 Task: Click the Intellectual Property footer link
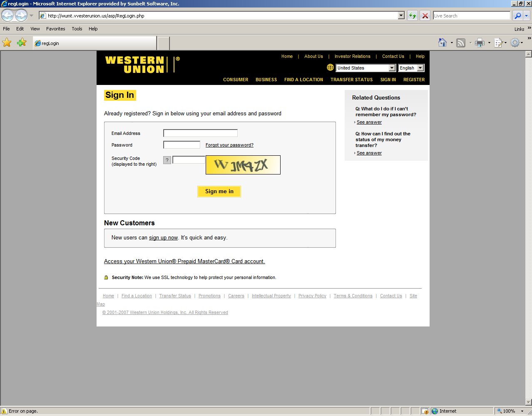click(x=271, y=296)
